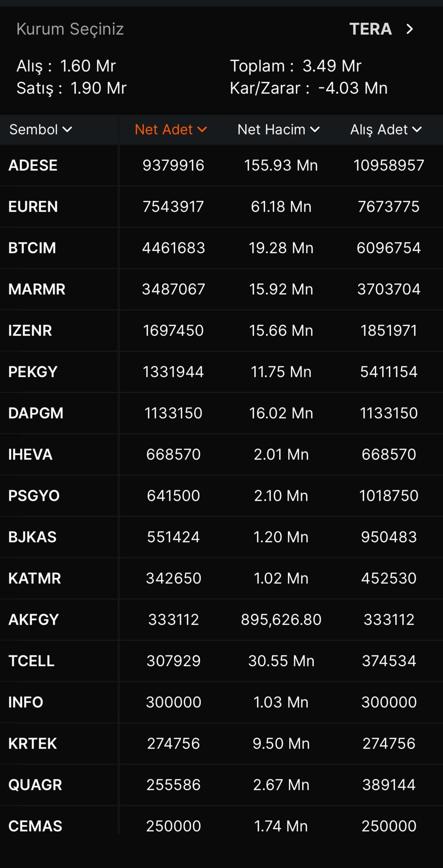Tap the PSGYO symbol
This screenshot has height=868, width=443.
point(34,496)
